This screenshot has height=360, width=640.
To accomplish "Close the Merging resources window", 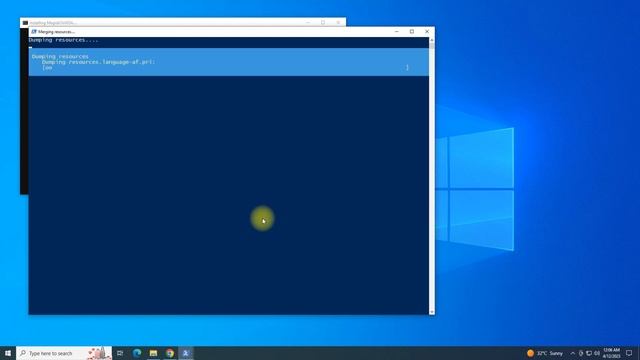I will (427, 31).
